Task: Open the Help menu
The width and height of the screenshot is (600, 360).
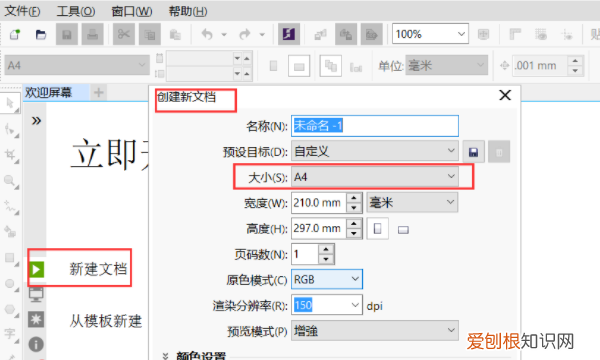Action: click(188, 11)
